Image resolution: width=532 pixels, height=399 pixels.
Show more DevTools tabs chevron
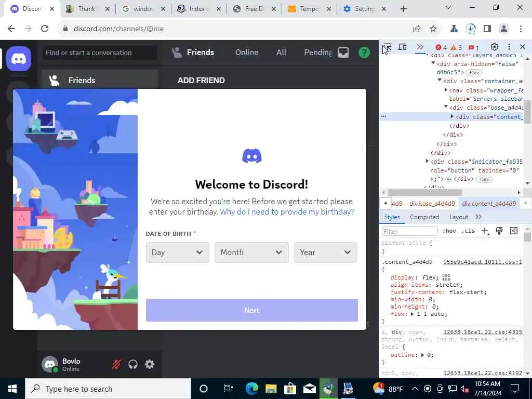tap(420, 47)
